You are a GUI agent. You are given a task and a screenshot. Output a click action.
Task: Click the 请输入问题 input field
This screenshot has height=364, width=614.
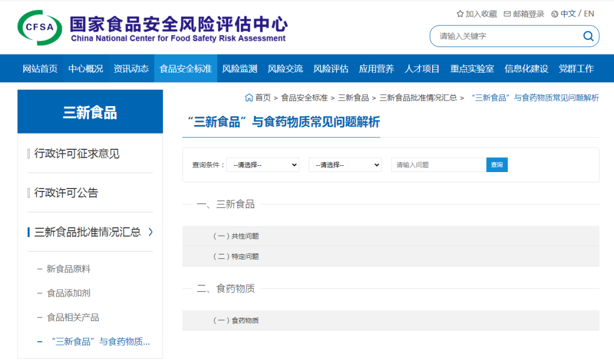coord(438,165)
